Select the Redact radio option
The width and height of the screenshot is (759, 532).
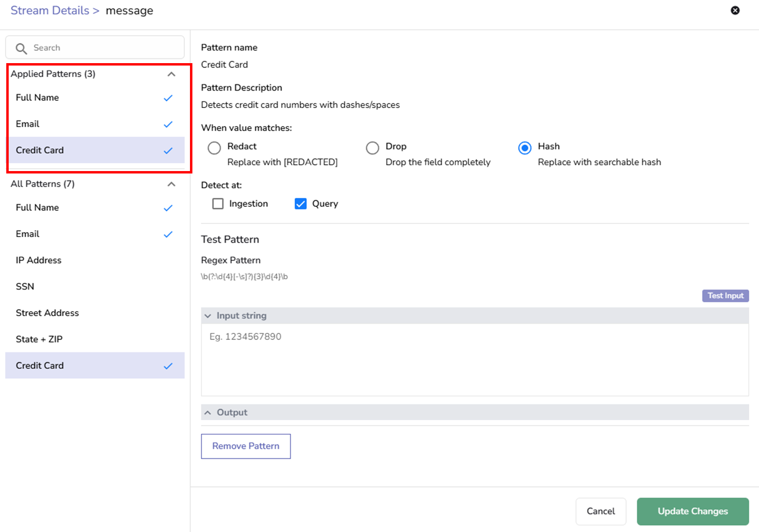point(214,147)
